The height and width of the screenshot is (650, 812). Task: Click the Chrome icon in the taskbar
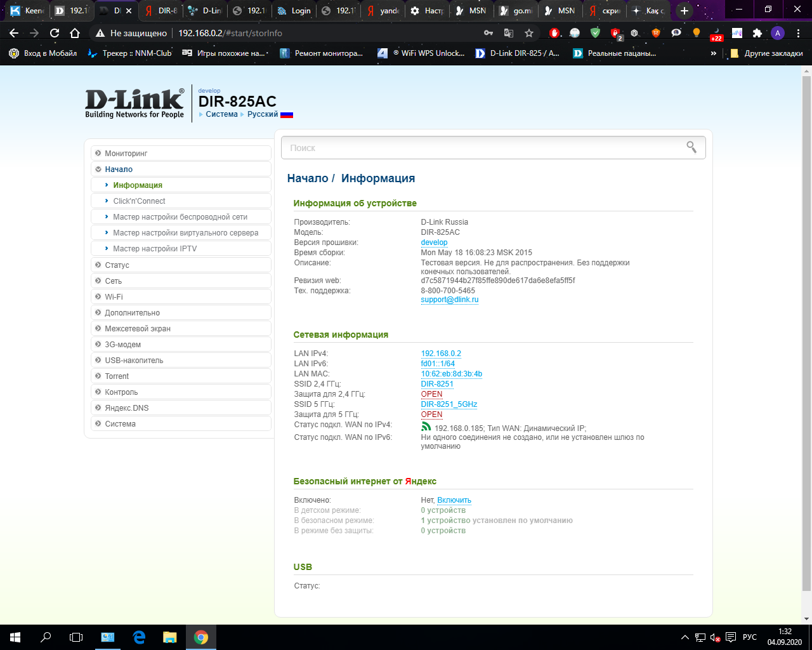(201, 637)
